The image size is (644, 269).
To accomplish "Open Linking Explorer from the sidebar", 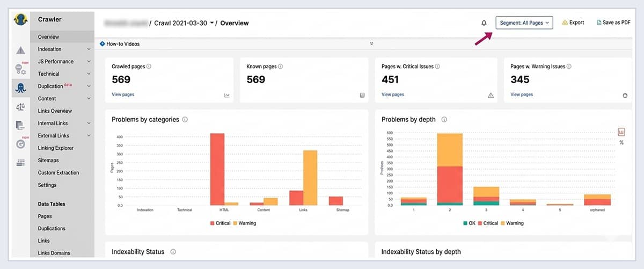I will pos(56,148).
